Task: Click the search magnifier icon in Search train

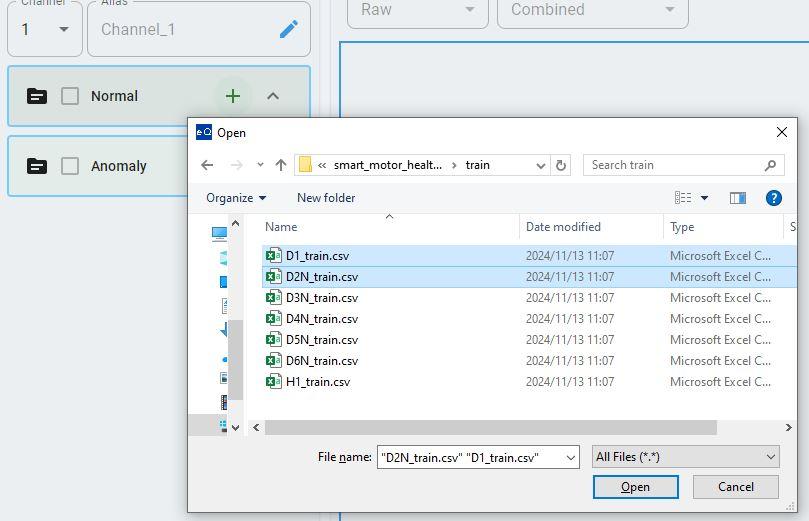Action: point(770,165)
